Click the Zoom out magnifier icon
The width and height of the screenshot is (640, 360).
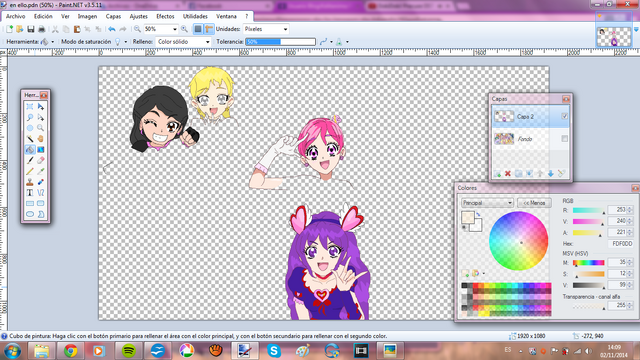coord(137,29)
